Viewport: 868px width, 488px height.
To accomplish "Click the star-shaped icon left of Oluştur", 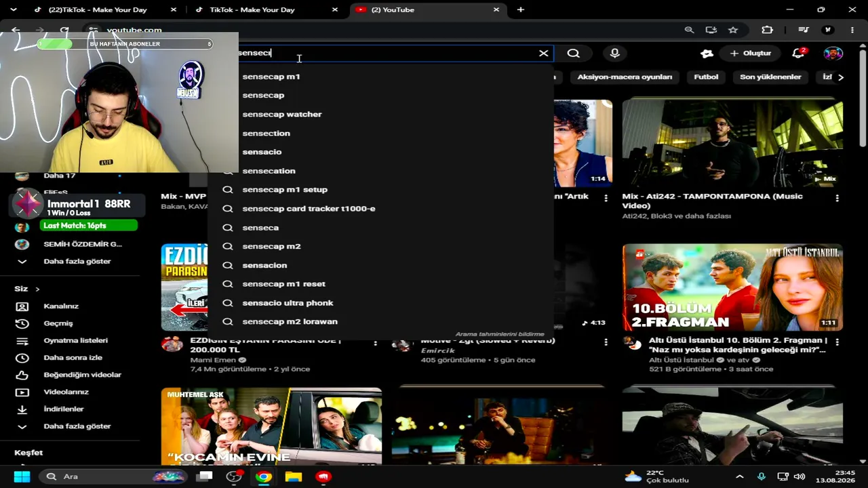I will (707, 53).
